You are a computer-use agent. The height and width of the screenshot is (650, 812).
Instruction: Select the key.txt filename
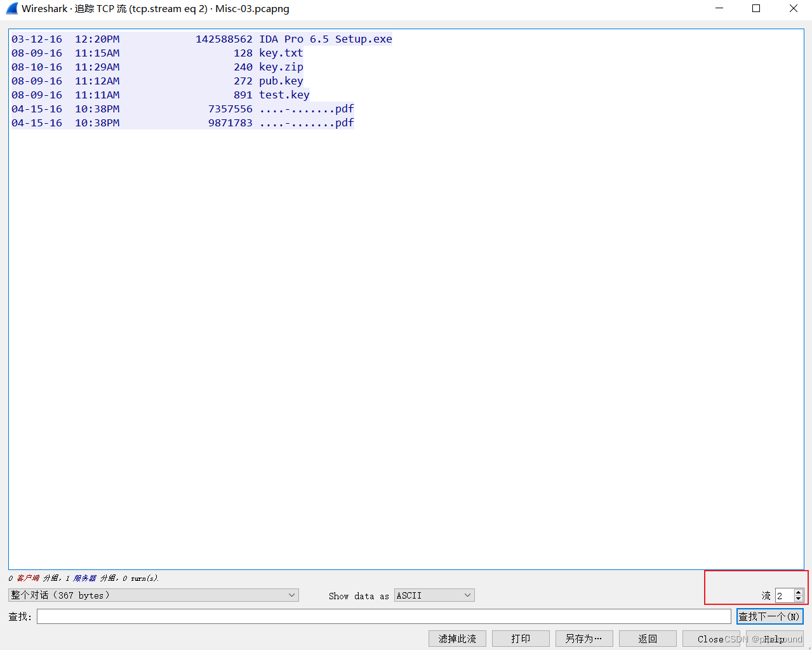281,53
